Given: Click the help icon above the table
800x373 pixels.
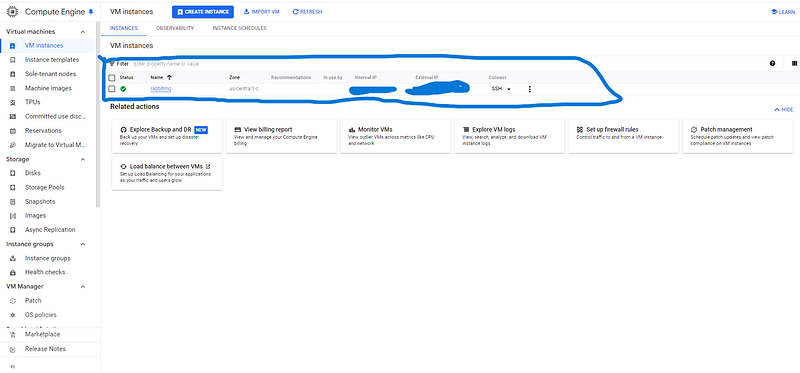Looking at the screenshot, I should [772, 64].
